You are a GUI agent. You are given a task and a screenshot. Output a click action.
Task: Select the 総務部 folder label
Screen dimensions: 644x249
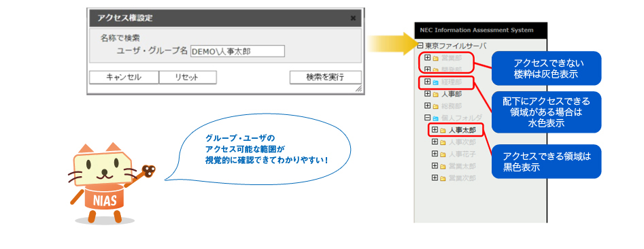(452, 106)
